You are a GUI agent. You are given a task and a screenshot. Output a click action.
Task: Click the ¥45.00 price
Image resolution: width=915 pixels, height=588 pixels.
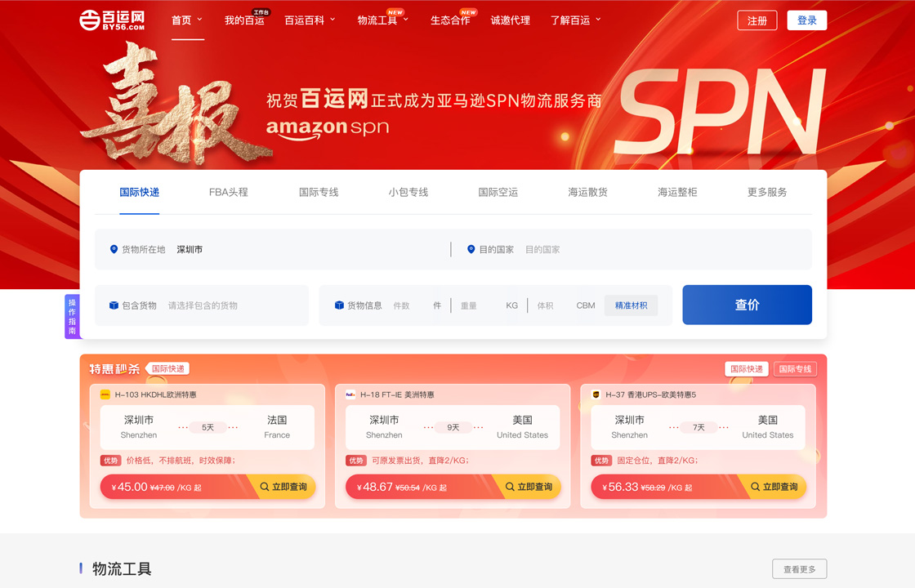[130, 487]
